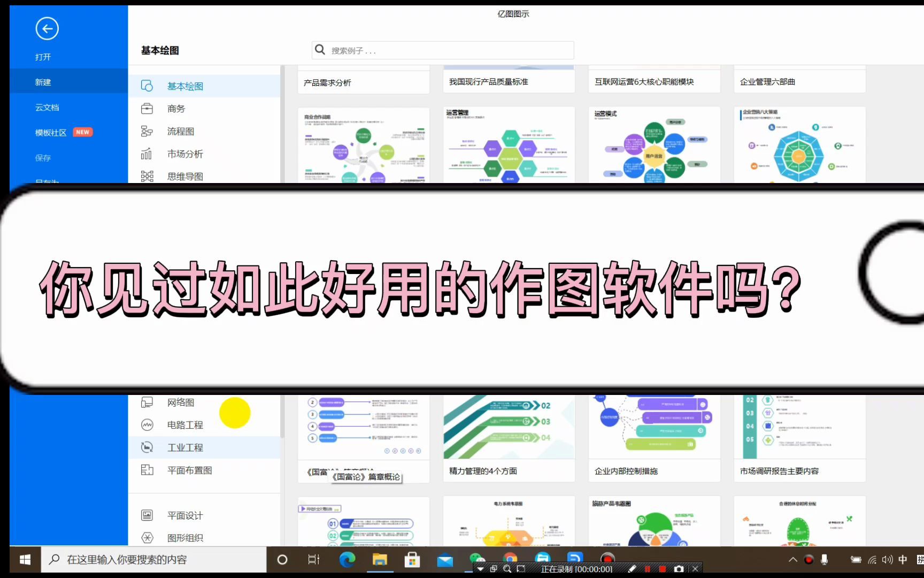
Task: Switch the 中 input method indicator
Action: pyautogui.click(x=903, y=560)
